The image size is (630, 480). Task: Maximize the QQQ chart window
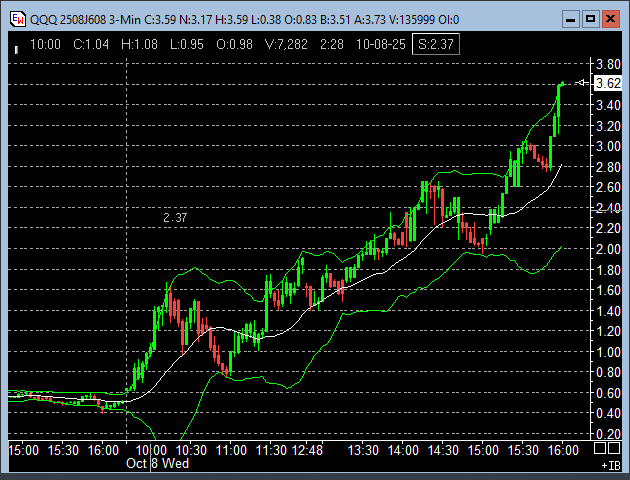click(590, 18)
